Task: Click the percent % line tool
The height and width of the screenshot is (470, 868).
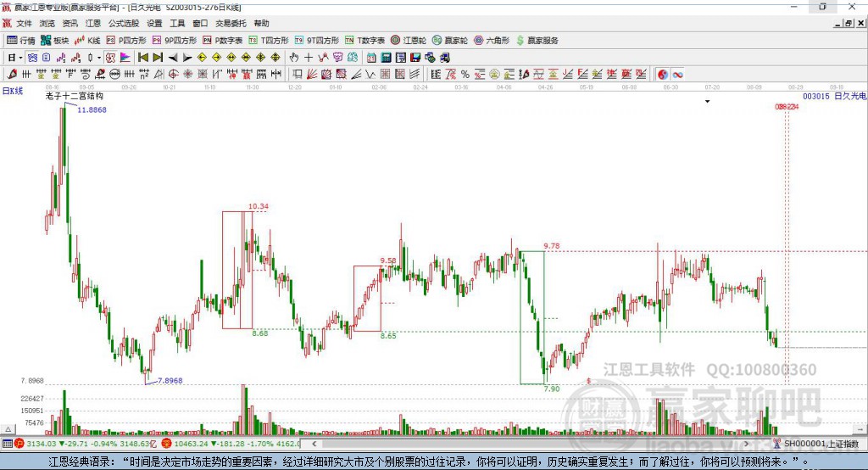Action: [x=465, y=75]
